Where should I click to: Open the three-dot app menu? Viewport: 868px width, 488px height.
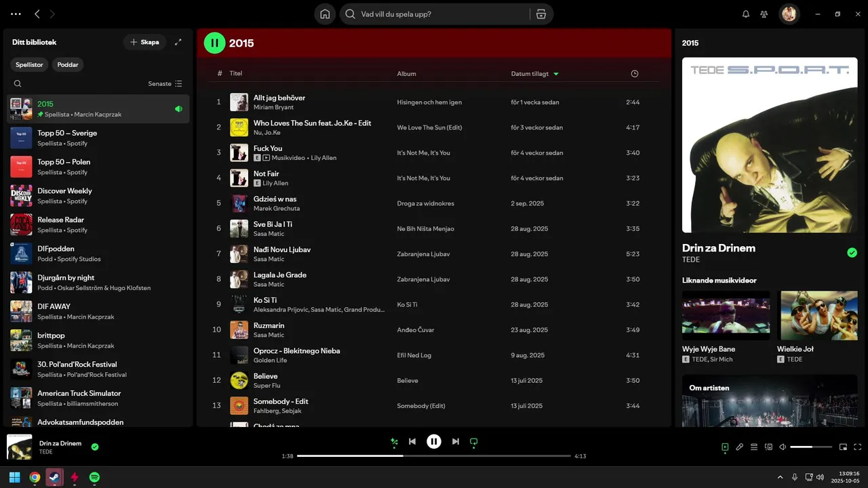pos(16,14)
